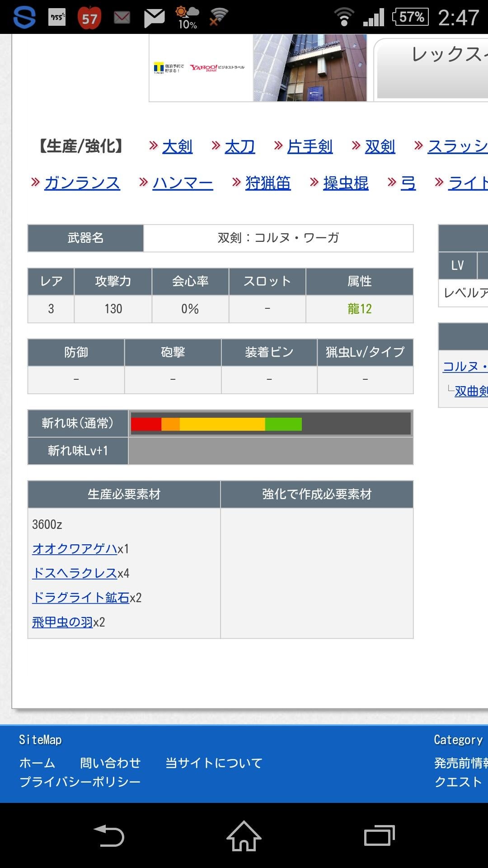
Task: Tap the hotel building ad image
Action: (x=310, y=68)
